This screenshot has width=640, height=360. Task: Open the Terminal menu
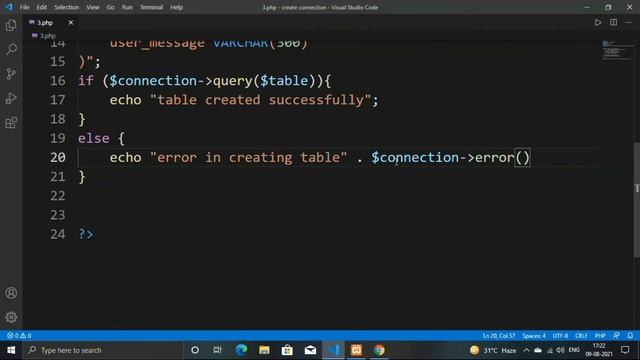pos(151,7)
